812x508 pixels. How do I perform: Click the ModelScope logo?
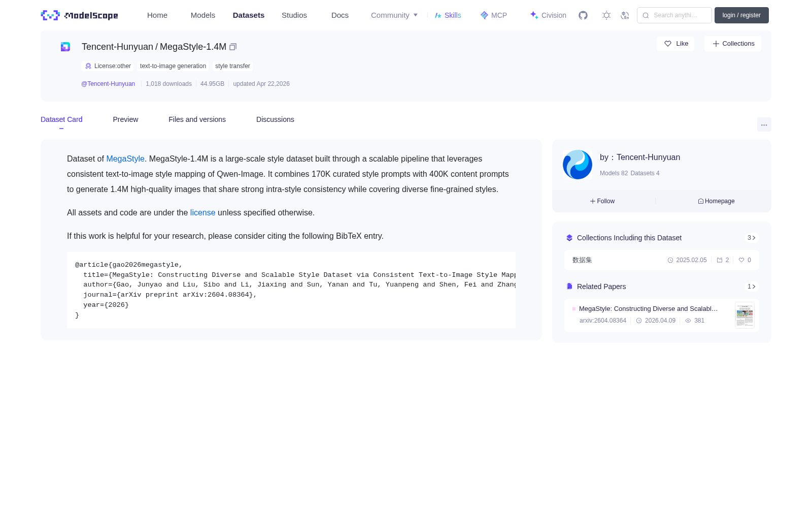[79, 15]
